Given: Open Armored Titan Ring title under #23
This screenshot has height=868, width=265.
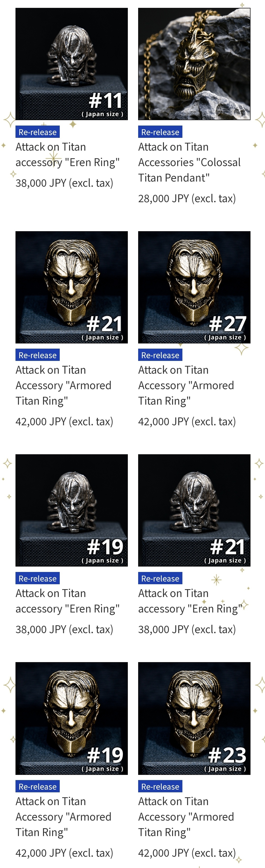Looking at the screenshot, I should pyautogui.click(x=186, y=817).
